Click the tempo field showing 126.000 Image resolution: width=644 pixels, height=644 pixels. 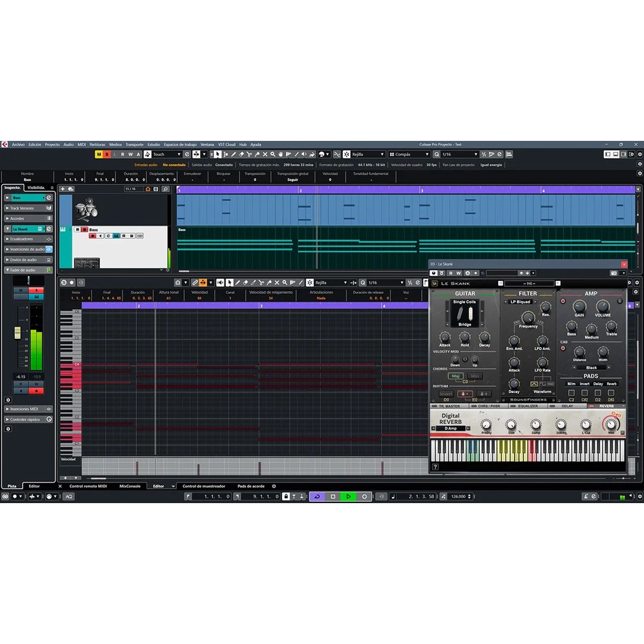click(458, 497)
